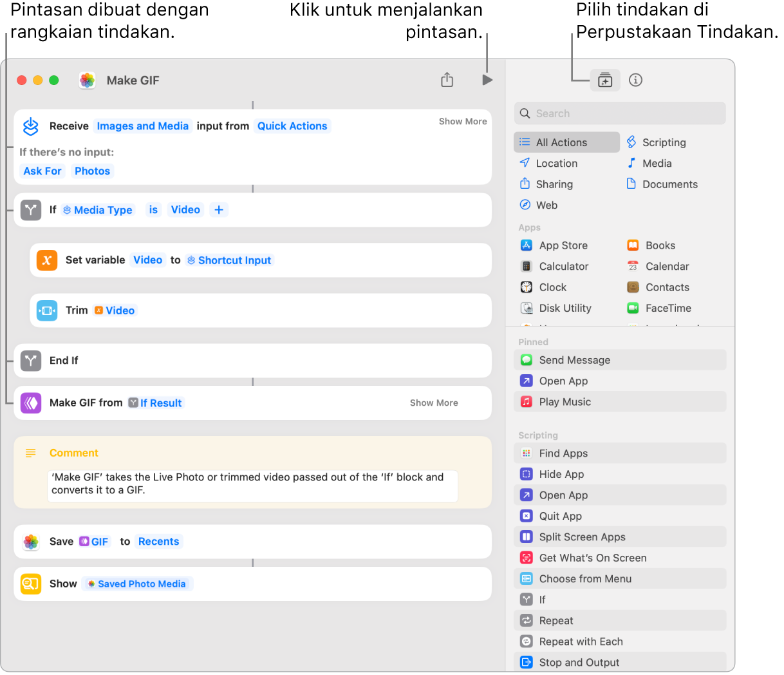784x675 pixels.
Task: Click the Save action Photos icon
Action: coord(31,542)
